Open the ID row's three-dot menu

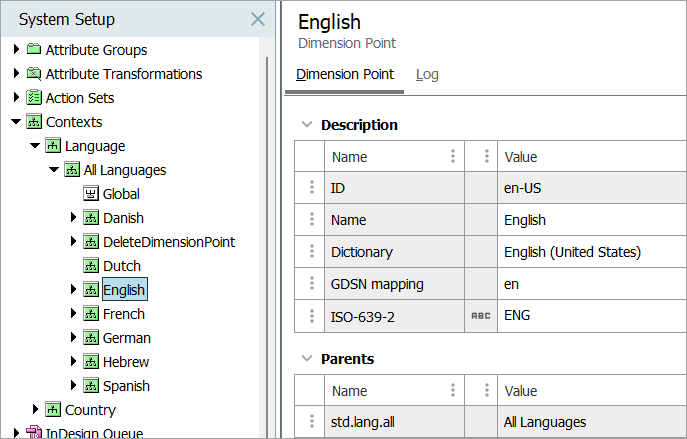click(x=311, y=188)
